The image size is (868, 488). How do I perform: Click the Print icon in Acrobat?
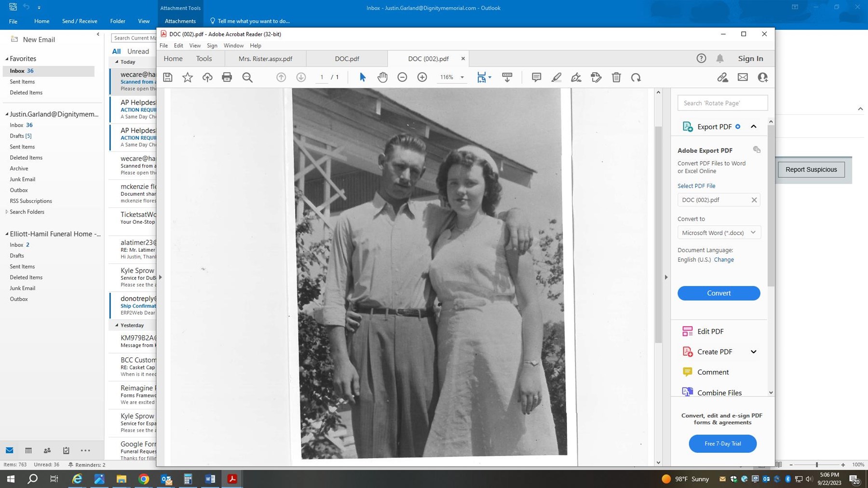(227, 77)
